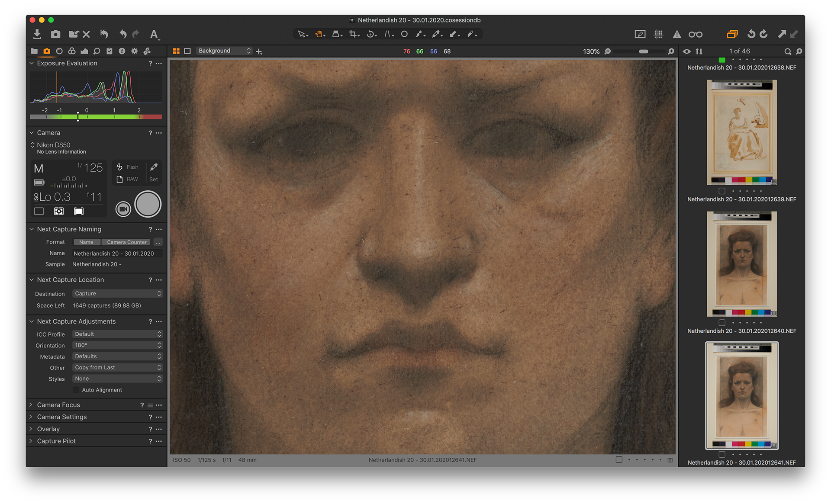This screenshot has height=504, width=831.
Task: Open the Lens tool tab
Action: tap(59, 51)
